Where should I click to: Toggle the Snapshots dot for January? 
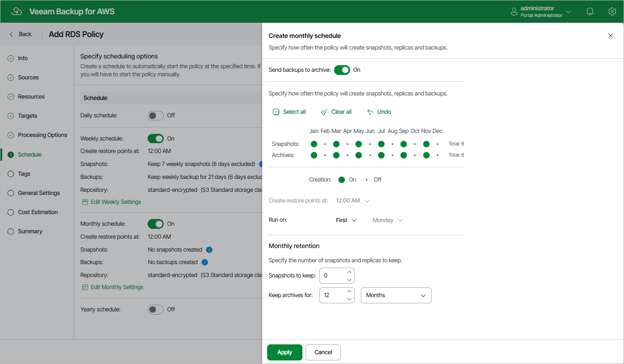point(314,144)
